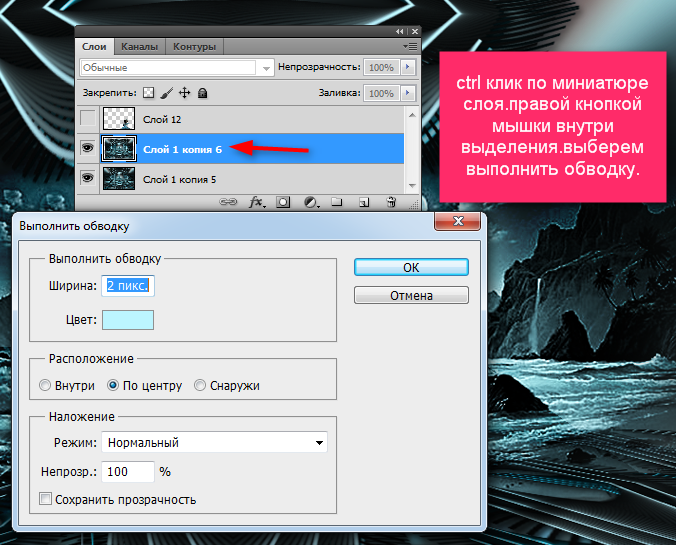Switch to Контуры tab
The height and width of the screenshot is (545, 676).
[194, 47]
